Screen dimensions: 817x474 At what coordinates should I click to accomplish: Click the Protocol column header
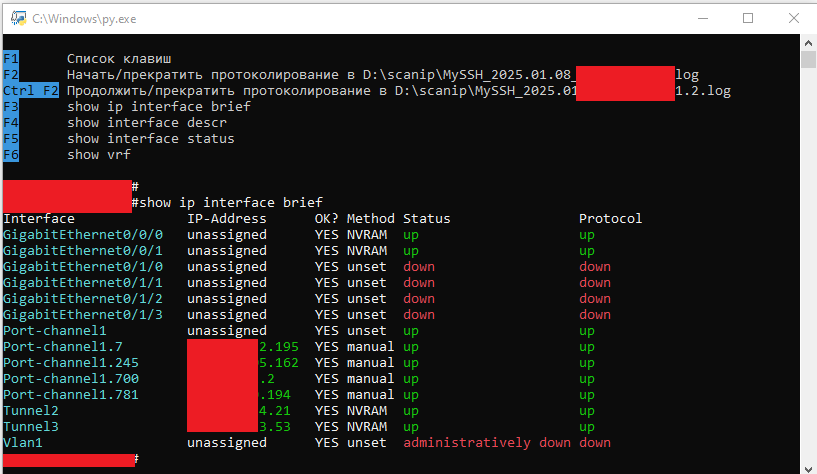point(610,219)
